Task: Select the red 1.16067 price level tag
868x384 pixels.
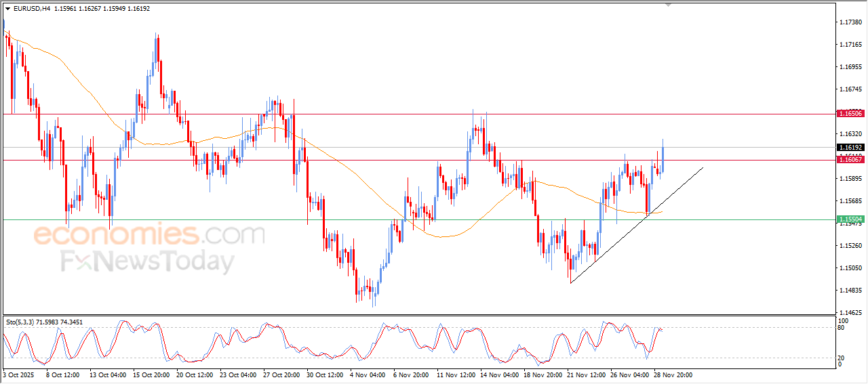Action: (x=850, y=160)
